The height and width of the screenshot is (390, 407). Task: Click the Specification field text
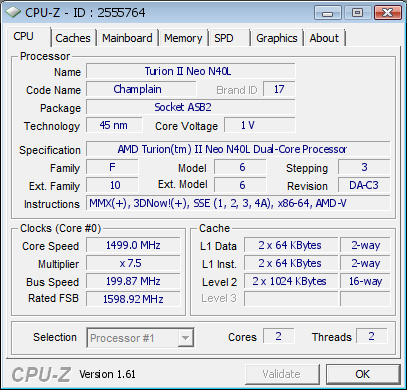[x=238, y=149]
